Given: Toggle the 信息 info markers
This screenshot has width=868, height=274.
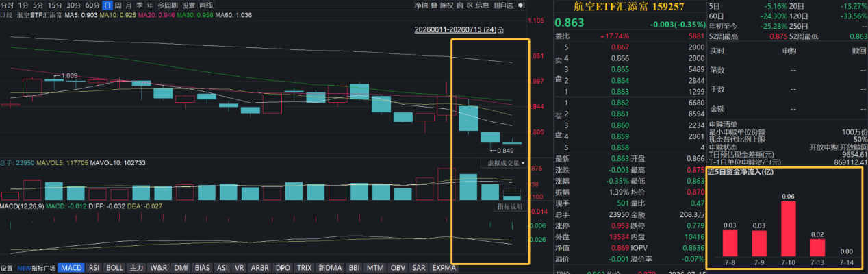Looking at the screenshot, I should 482,5.
